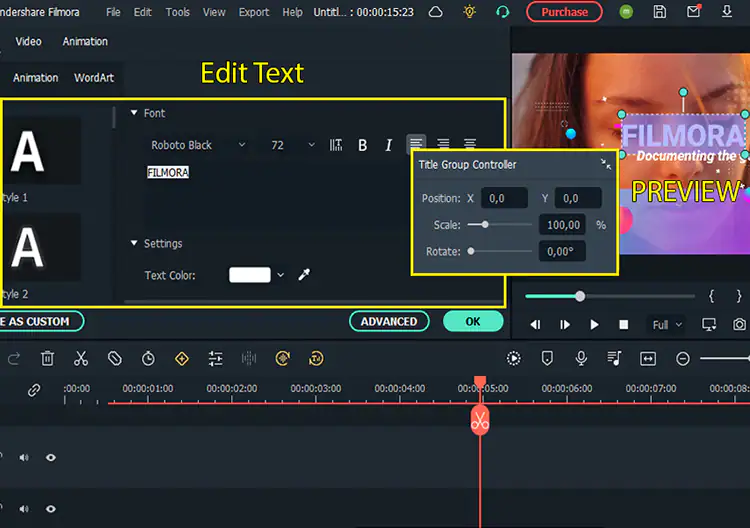Open the Help menu

pyautogui.click(x=292, y=12)
